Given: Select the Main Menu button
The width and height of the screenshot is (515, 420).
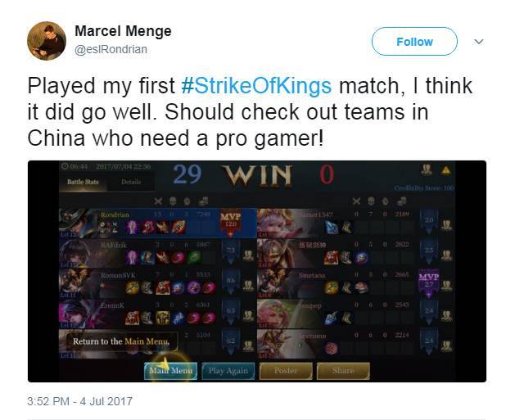Looking at the screenshot, I should 170,371.
